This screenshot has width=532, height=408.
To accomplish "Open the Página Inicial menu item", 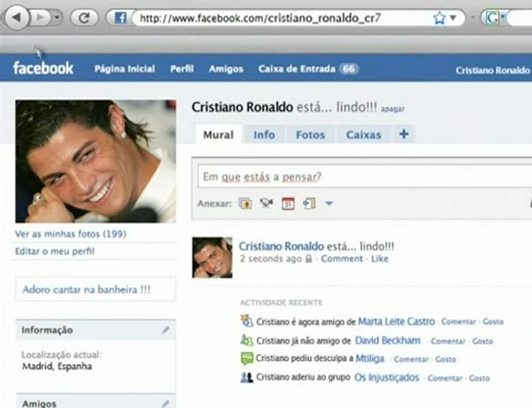I will click(x=125, y=69).
